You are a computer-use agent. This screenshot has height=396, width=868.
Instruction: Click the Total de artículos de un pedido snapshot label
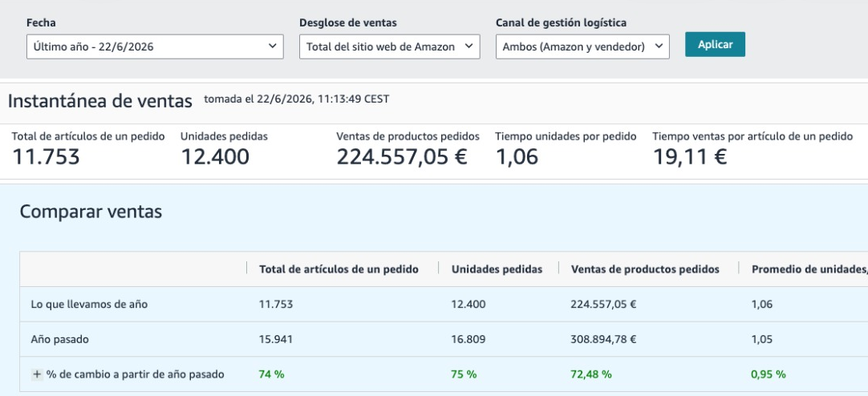tap(88, 136)
